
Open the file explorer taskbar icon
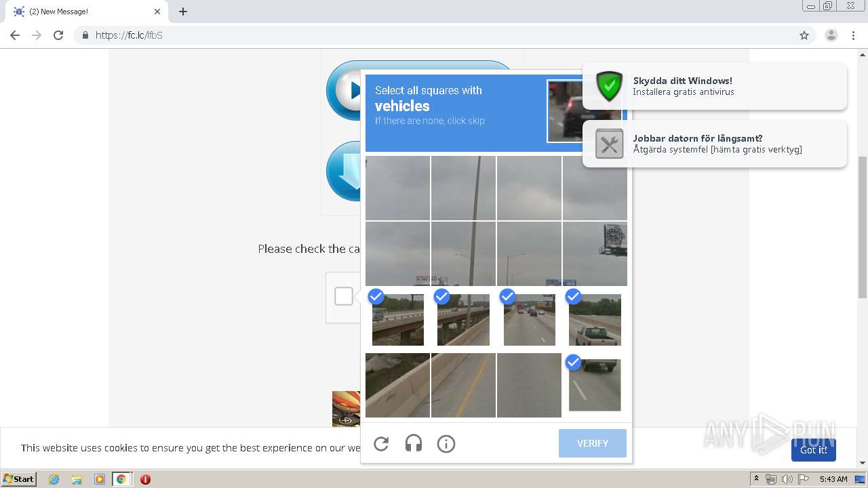[x=77, y=479]
